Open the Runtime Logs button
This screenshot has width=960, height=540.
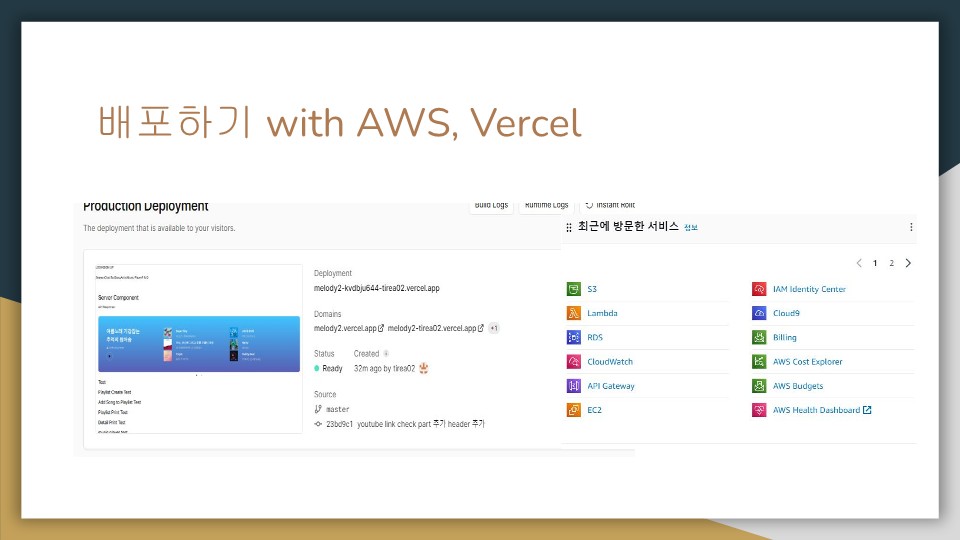click(x=547, y=206)
